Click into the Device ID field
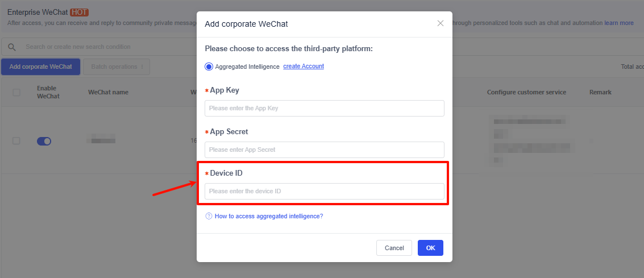The image size is (644, 278). (324, 191)
